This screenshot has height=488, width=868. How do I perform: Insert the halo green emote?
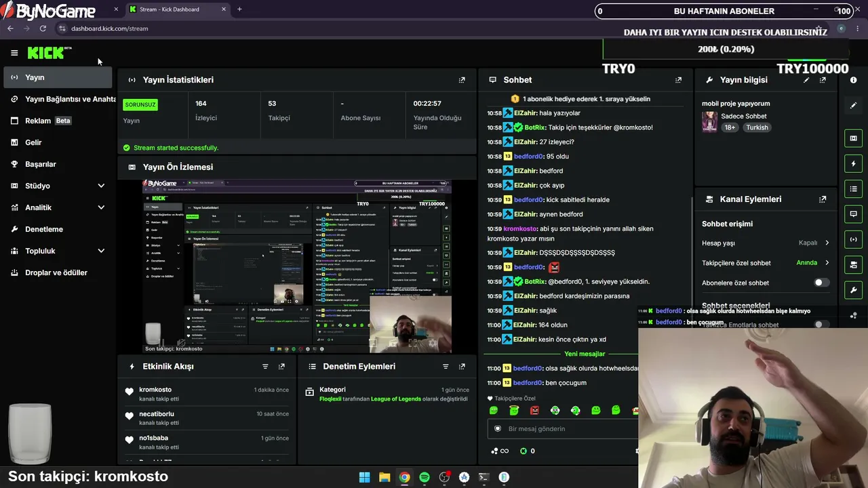click(514, 410)
